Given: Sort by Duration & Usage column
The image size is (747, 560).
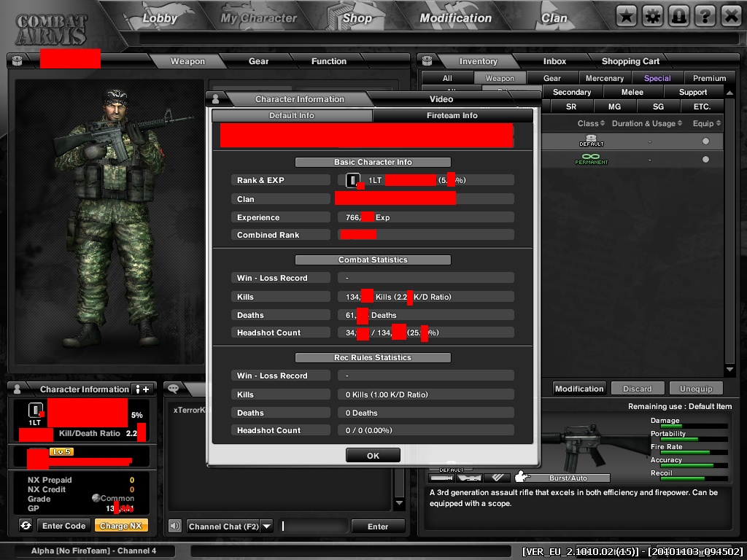Looking at the screenshot, I should [x=646, y=123].
